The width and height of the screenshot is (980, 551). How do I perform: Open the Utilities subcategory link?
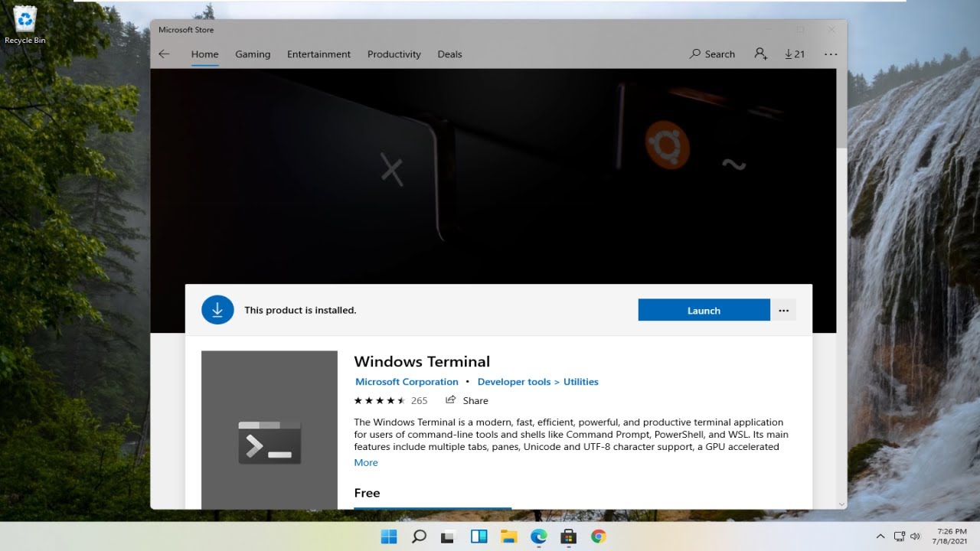[x=581, y=382]
